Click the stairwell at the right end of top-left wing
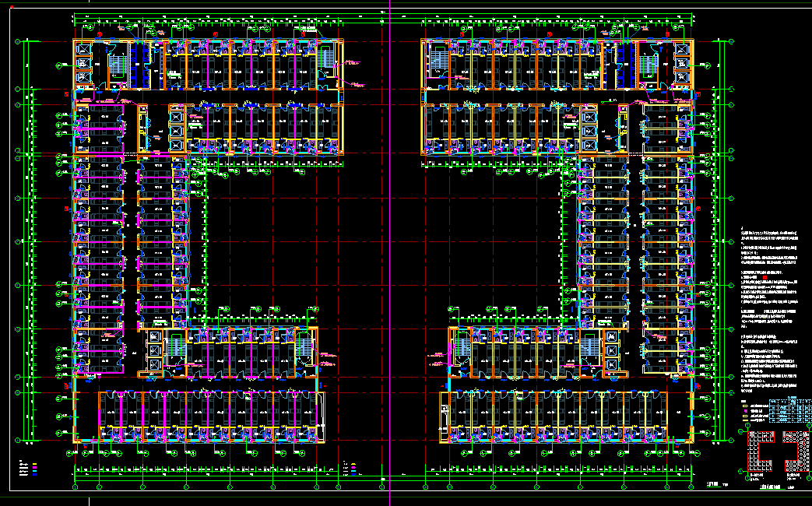 click(x=325, y=61)
